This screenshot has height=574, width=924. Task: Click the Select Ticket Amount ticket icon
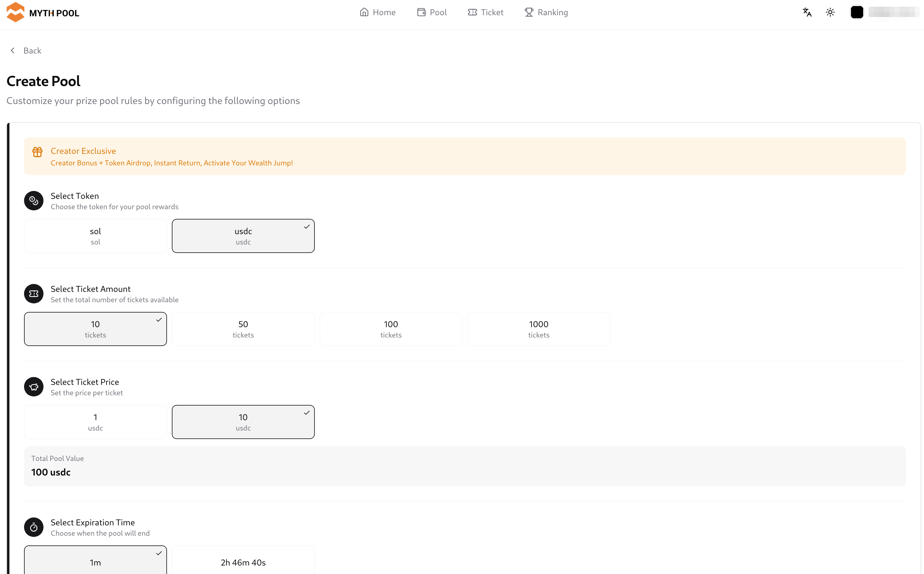point(34,293)
